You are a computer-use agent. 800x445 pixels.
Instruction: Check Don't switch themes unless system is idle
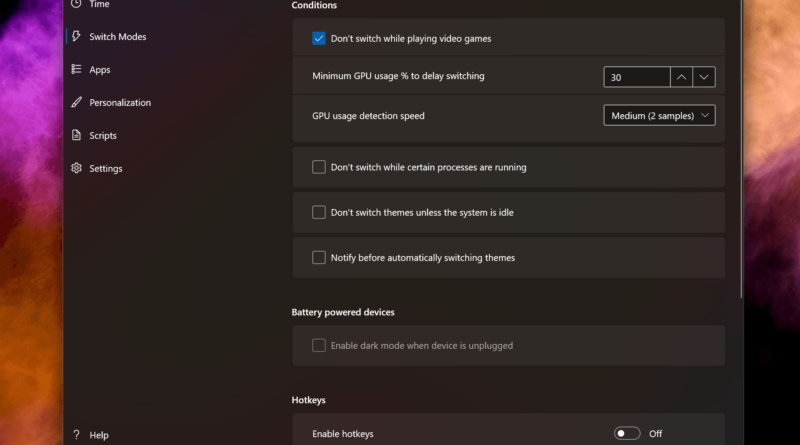pos(319,212)
